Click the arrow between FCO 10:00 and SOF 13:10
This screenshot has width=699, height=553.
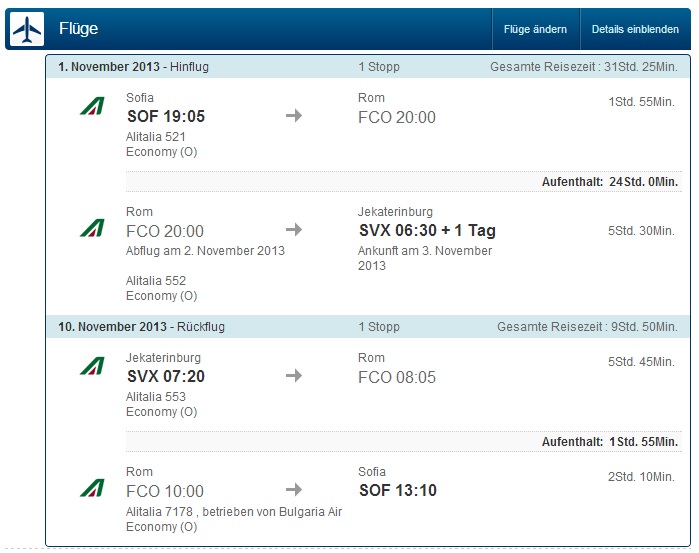coord(294,490)
